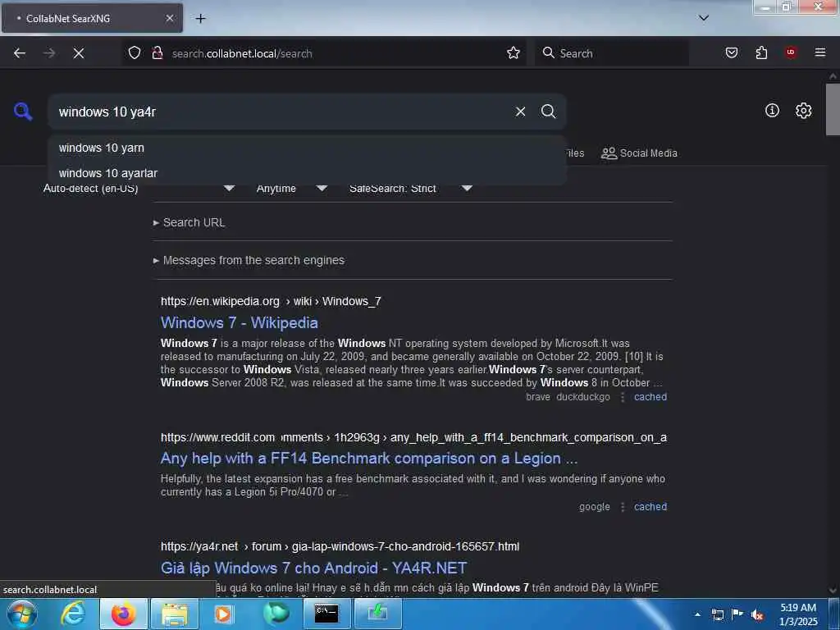
Task: Click the page vertical scrollbar thumb
Action: click(833, 109)
